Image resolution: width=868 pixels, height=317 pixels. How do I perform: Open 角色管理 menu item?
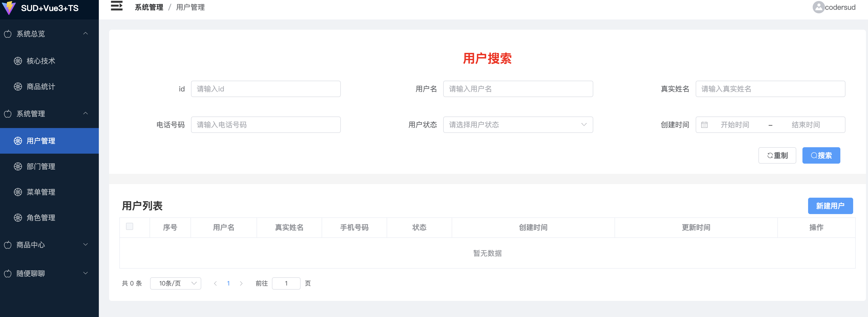click(49, 218)
